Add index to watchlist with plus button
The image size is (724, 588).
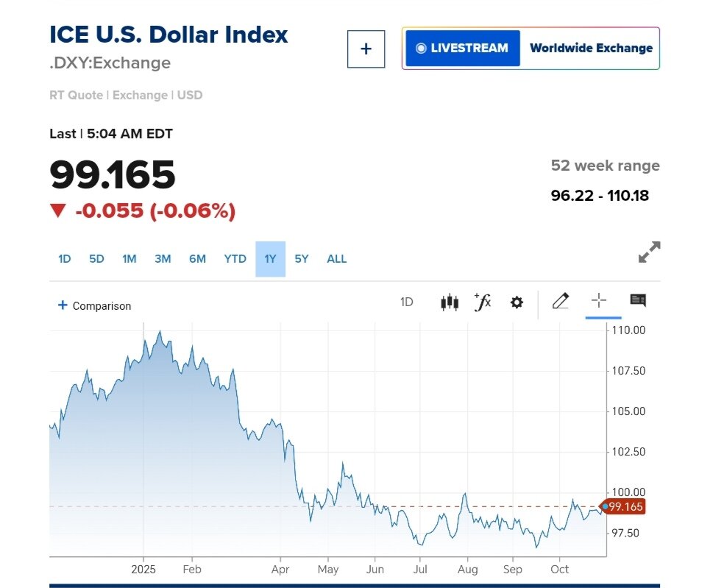(x=366, y=49)
